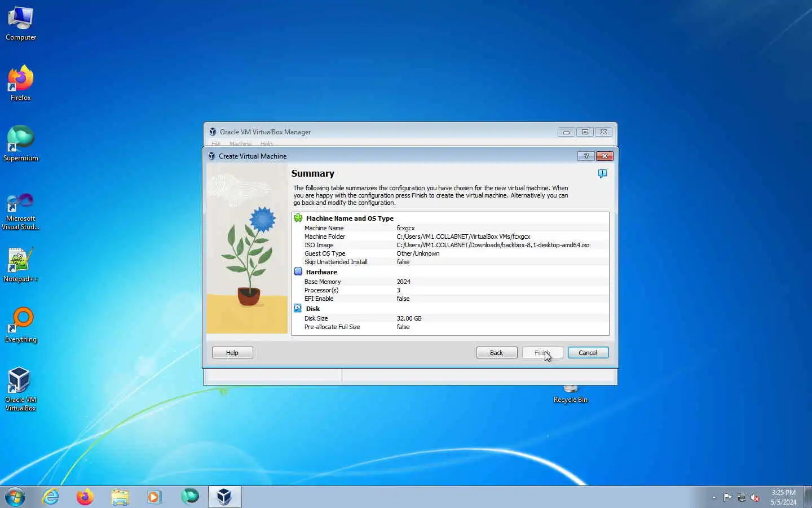812x508 pixels.
Task: Select the Guest OS Type row
Action: [x=451, y=253]
